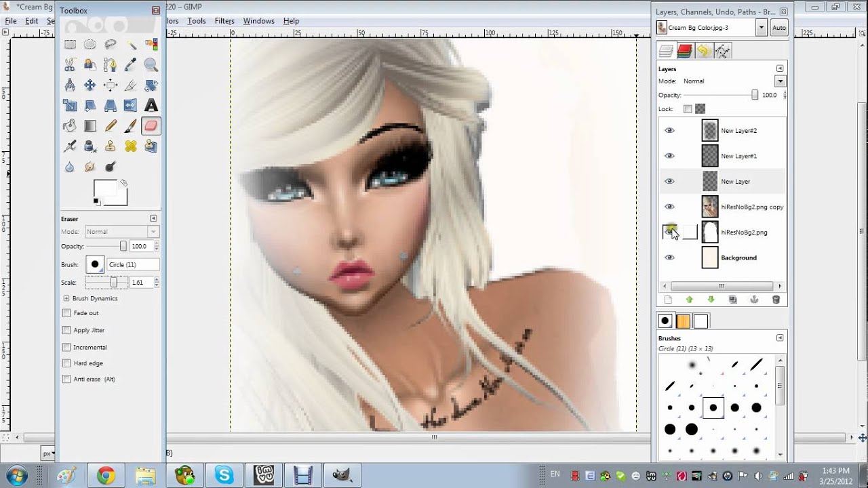The height and width of the screenshot is (488, 868).
Task: Open the Layers panel configuration menu
Action: pyautogui.click(x=780, y=68)
